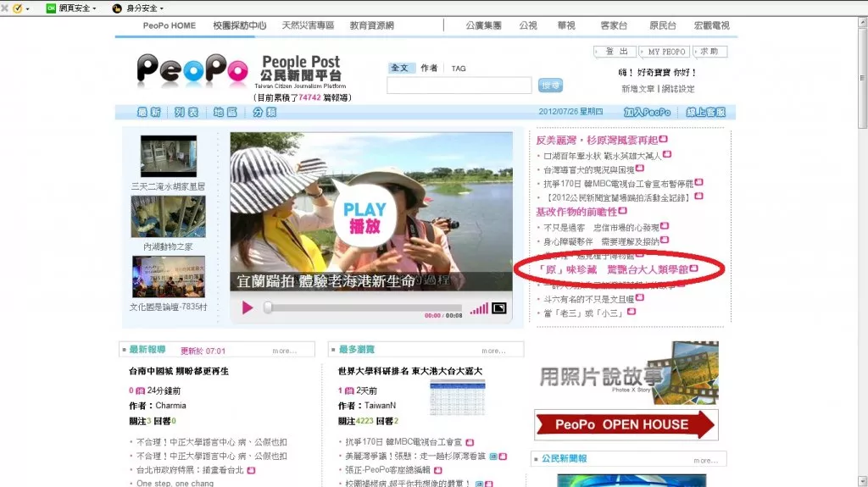Click the Norton checkmark toolbar icon
868x487 pixels.
(18, 8)
